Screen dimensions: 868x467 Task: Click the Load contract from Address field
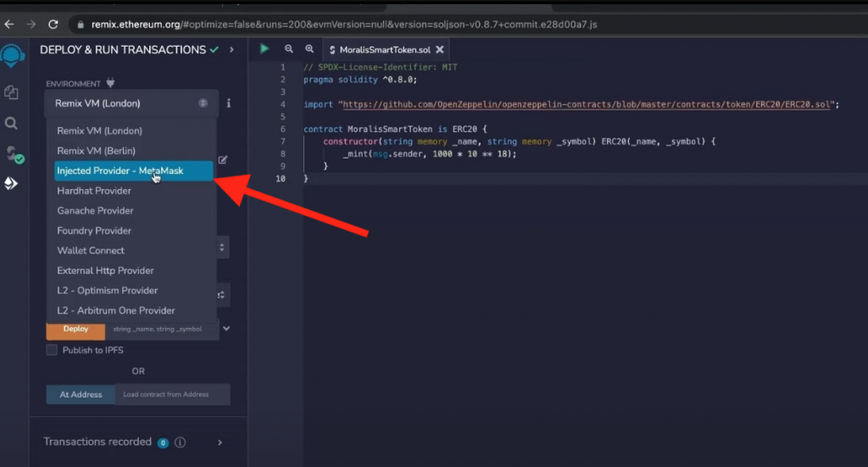point(173,394)
